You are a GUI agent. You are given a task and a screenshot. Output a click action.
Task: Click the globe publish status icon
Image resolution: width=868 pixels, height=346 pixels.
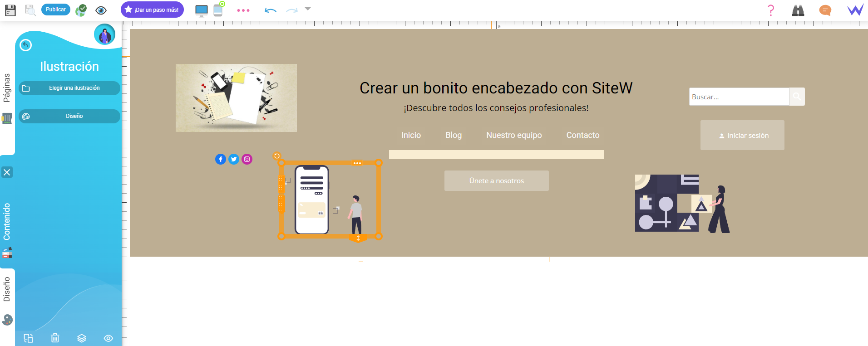point(81,10)
